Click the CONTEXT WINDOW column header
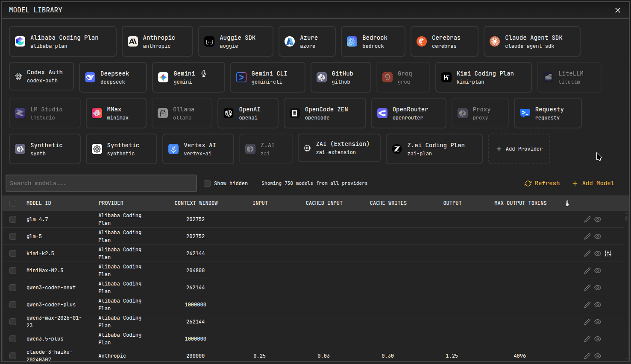 tap(196, 203)
